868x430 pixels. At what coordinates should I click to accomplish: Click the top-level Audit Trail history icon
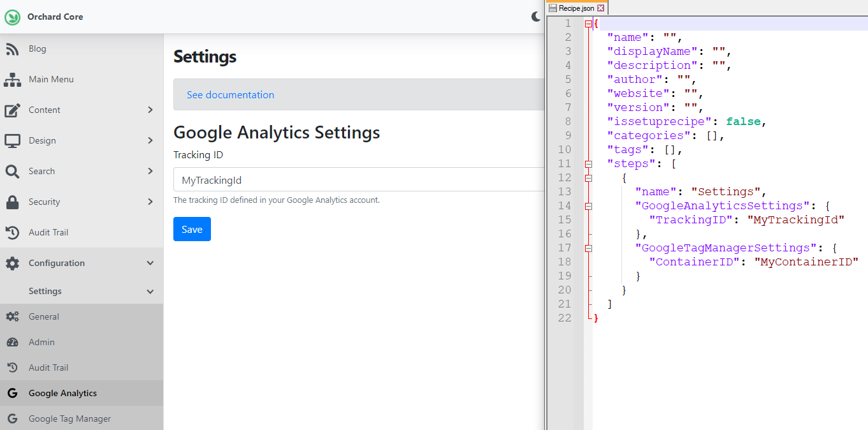click(12, 233)
